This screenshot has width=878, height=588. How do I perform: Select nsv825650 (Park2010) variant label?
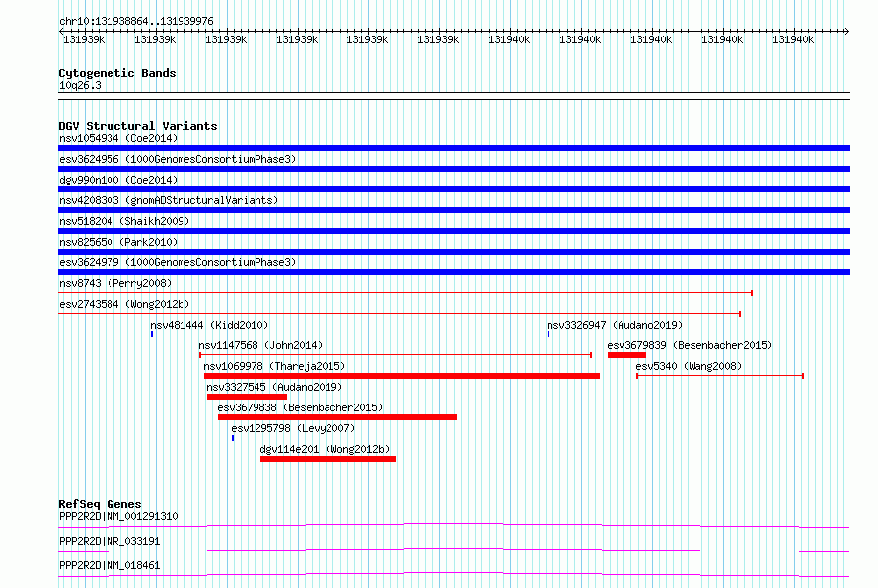click(118, 242)
